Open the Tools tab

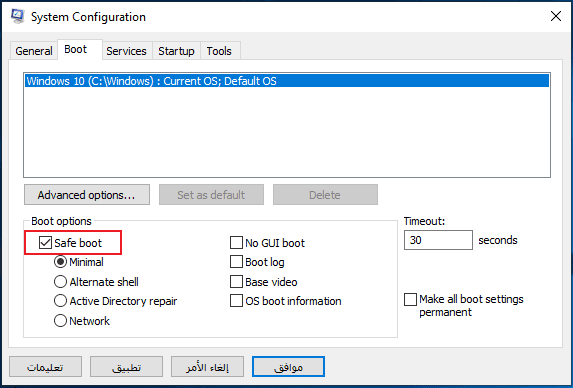(219, 51)
